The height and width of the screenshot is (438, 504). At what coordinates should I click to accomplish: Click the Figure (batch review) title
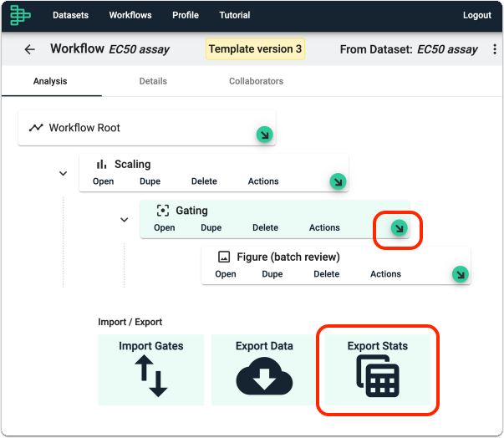pos(288,257)
